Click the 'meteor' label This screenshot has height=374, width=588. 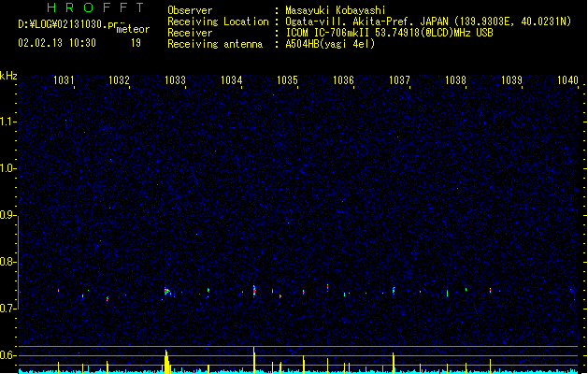133,29
